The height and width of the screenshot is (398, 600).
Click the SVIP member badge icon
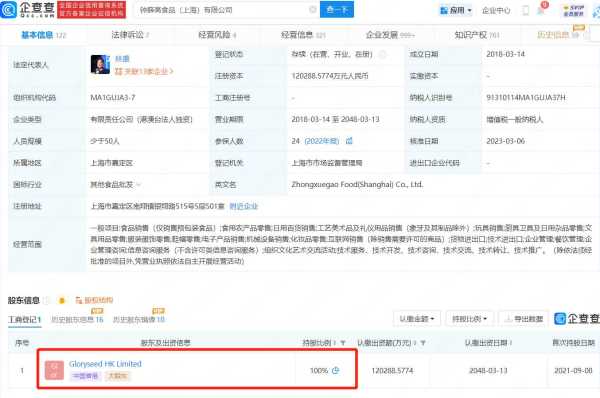tap(573, 10)
